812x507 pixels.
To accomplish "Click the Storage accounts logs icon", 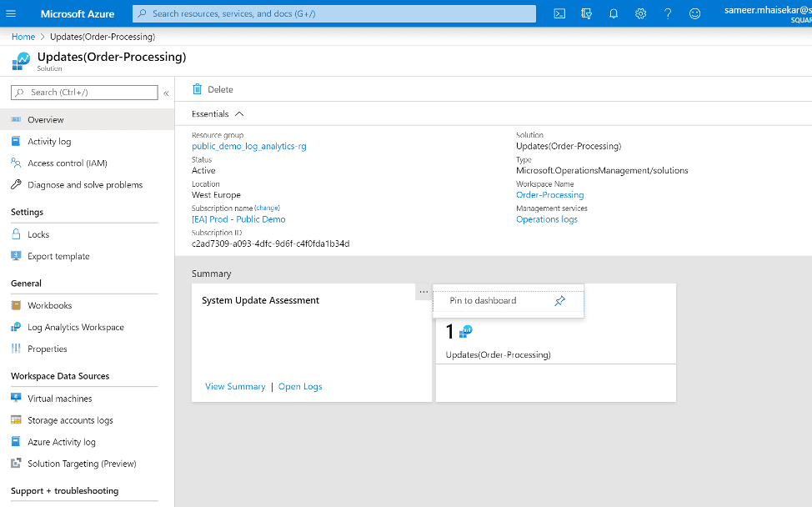I will tap(16, 420).
